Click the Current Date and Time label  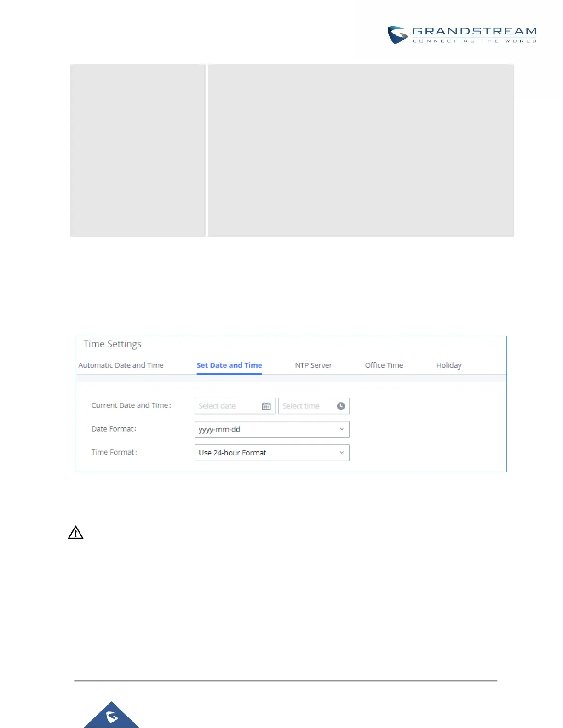coord(131,405)
